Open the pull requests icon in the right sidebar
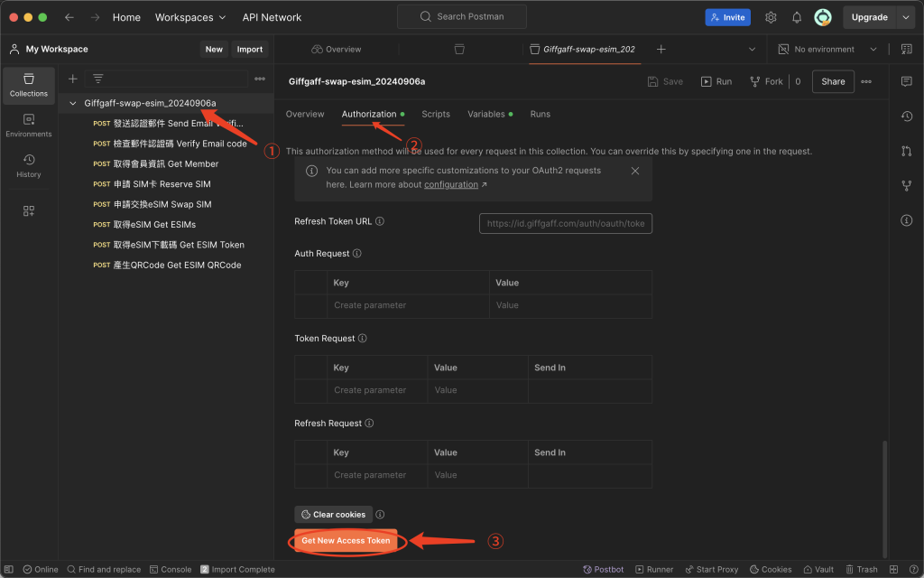The image size is (924, 578). (907, 151)
